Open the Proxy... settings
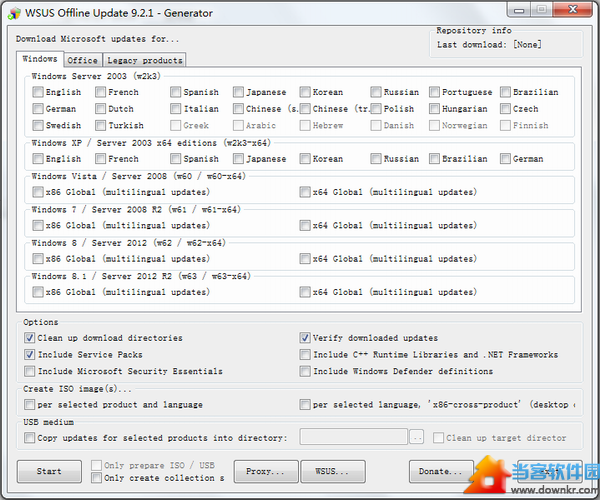The height and width of the screenshot is (500, 600). (266, 471)
